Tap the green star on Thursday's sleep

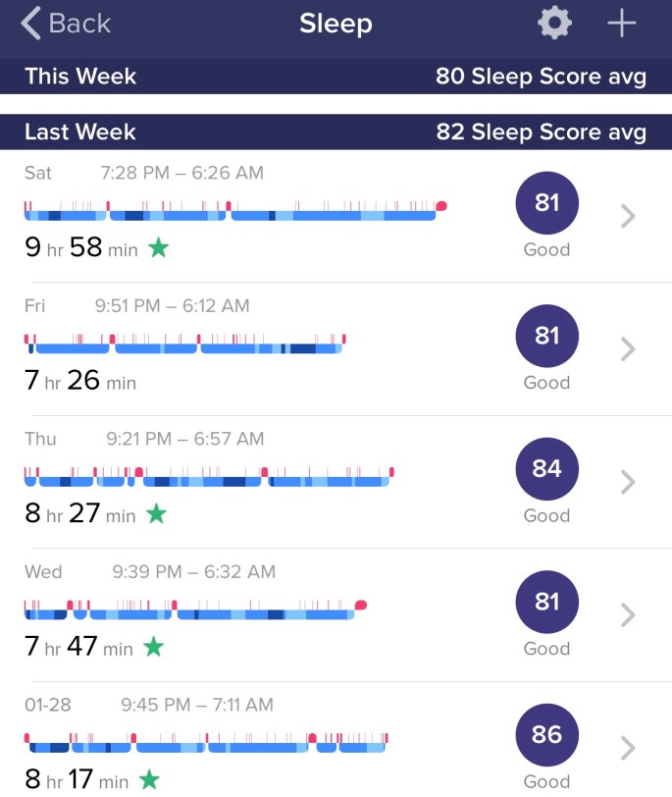pyautogui.click(x=156, y=513)
